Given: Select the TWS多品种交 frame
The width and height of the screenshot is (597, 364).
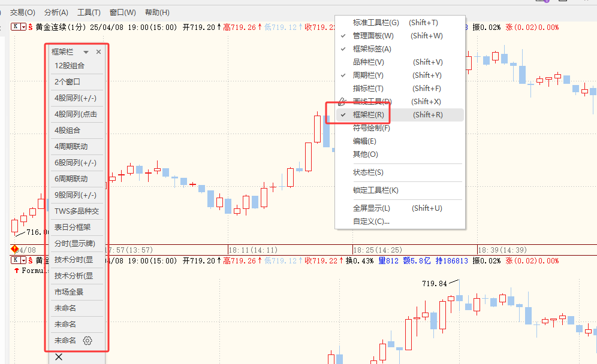Looking at the screenshot, I should [x=77, y=211].
